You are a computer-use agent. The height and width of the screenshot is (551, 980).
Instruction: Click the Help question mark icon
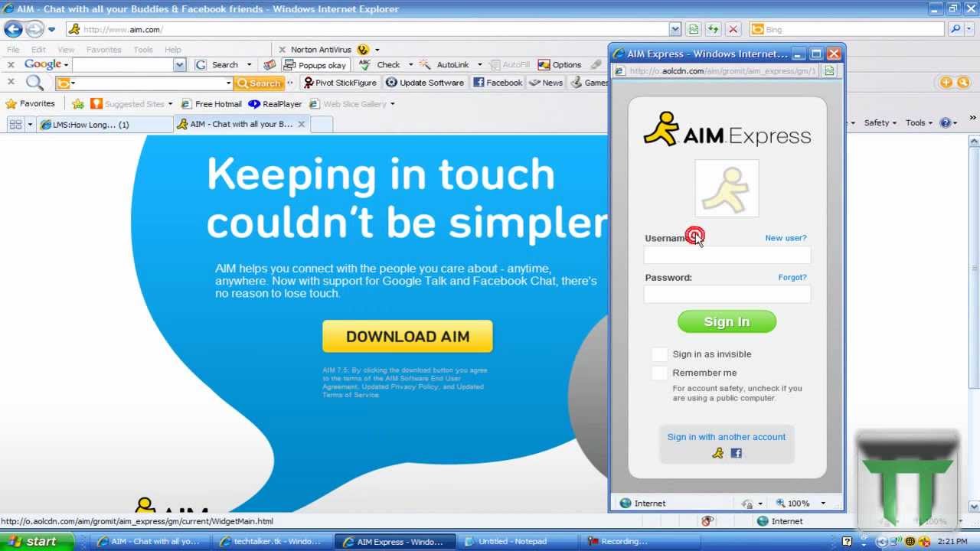tap(945, 122)
